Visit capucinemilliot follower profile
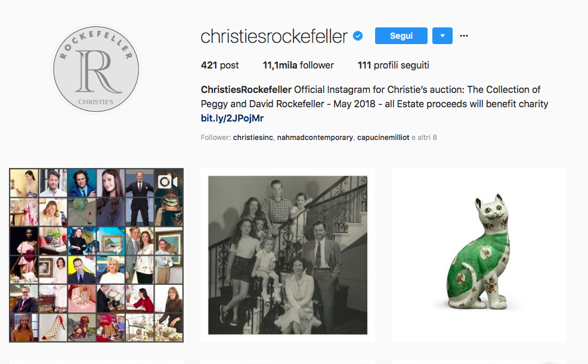Screen dimensions: 588x364 coord(383,138)
